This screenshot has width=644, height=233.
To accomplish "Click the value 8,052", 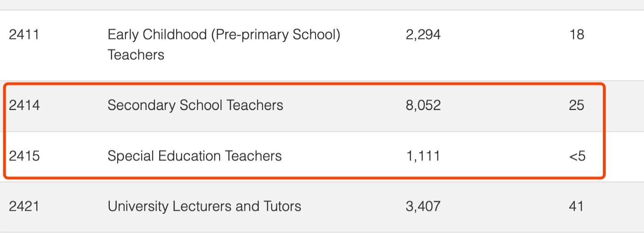I will pos(423,105).
